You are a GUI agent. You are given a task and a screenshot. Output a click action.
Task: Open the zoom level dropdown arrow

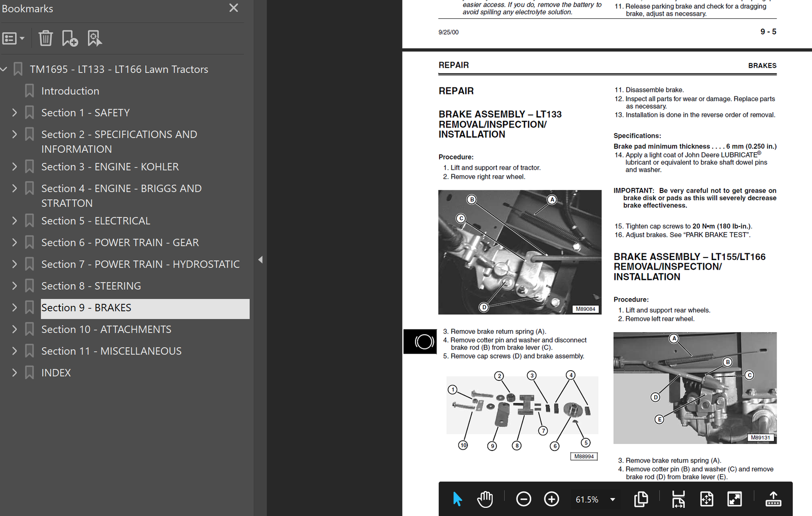tap(613, 500)
